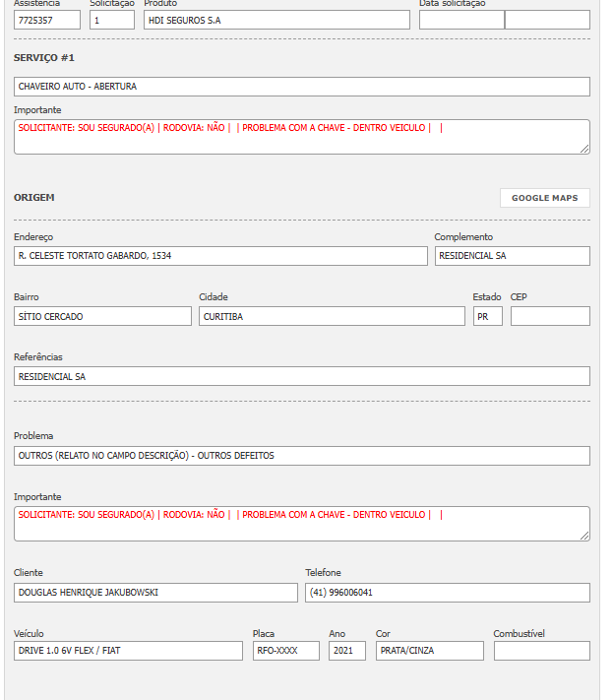Select the Referências input field
The height and width of the screenshot is (700, 613).
[302, 376]
